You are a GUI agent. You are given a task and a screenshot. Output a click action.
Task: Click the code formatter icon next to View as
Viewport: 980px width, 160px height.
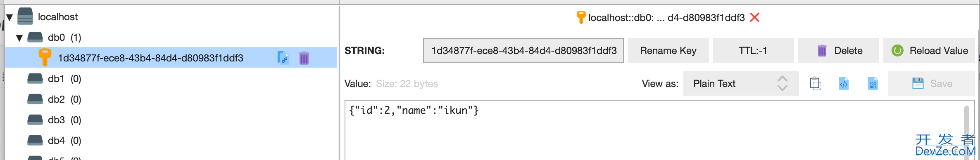point(844,83)
